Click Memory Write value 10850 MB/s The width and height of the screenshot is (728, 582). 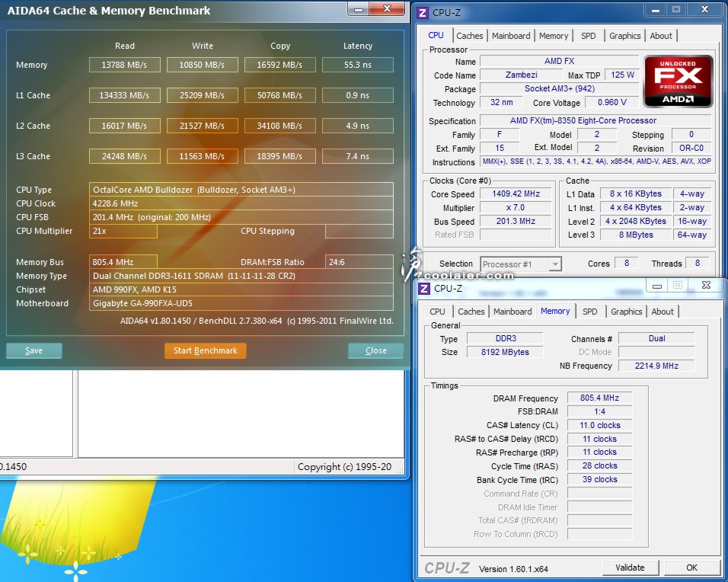coord(202,65)
